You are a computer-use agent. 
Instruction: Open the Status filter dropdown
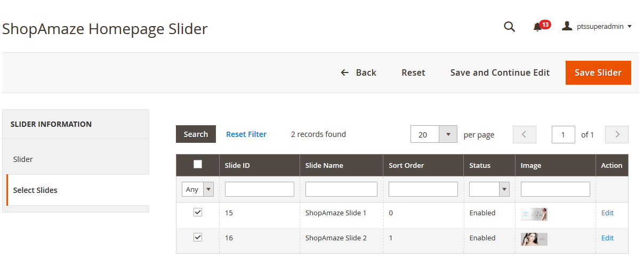point(489,189)
